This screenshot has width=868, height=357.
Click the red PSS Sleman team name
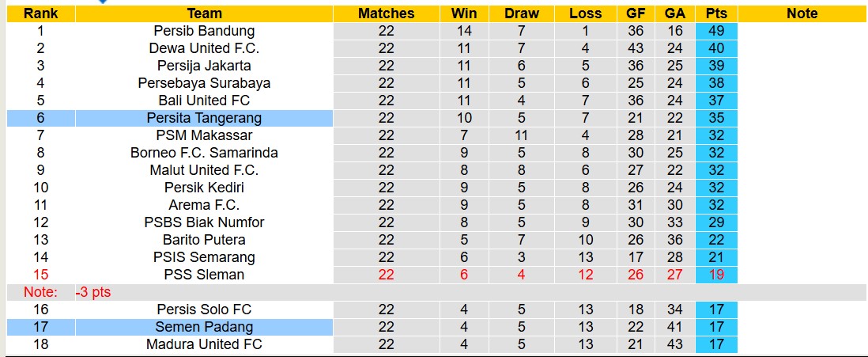pyautogui.click(x=204, y=275)
